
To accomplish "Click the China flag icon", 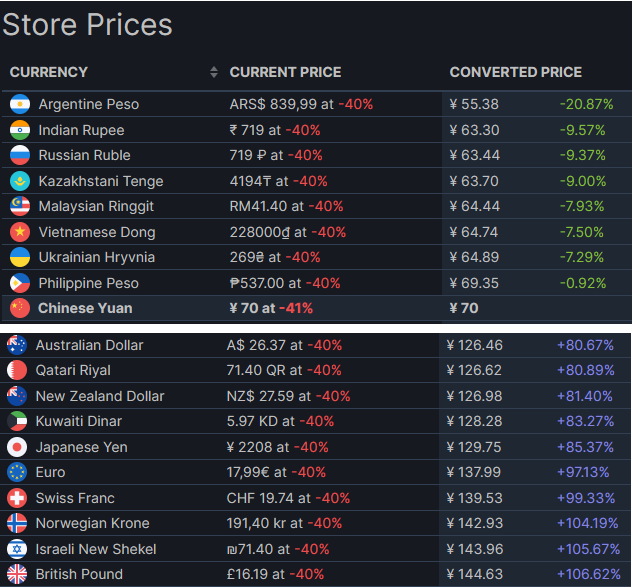I will 20,308.
